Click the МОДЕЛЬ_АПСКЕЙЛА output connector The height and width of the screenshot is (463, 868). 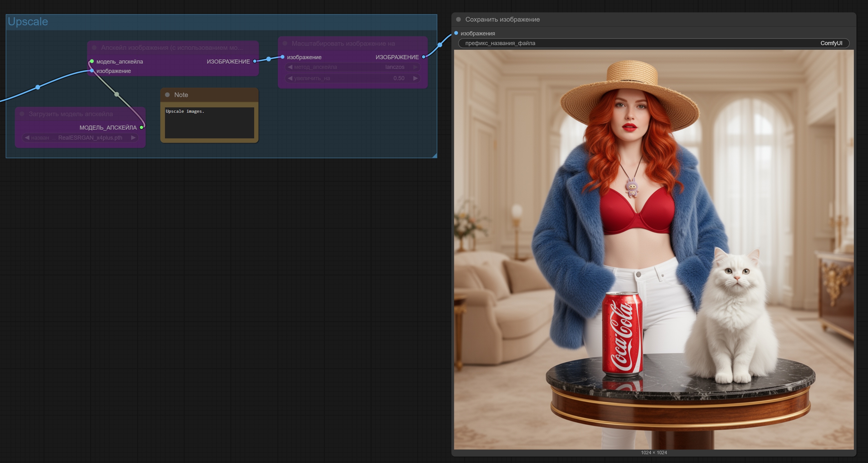(x=141, y=127)
